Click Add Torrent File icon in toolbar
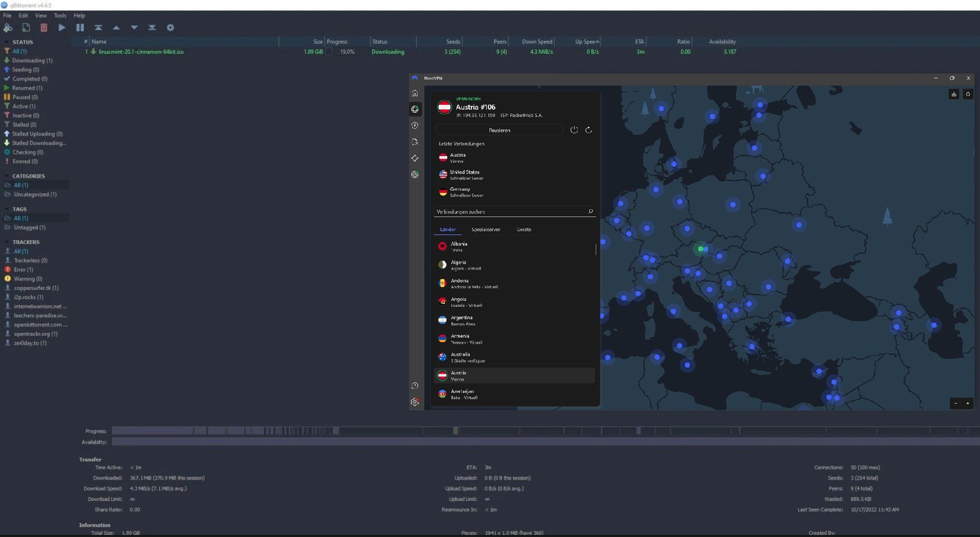980x537 pixels. [x=26, y=27]
